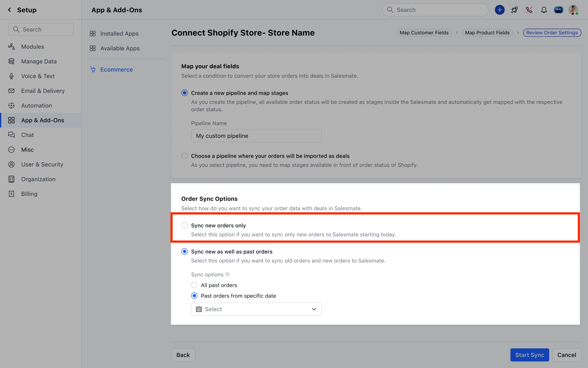This screenshot has height=368, width=588.
Task: Click the global Search field in header
Action: pos(435,10)
